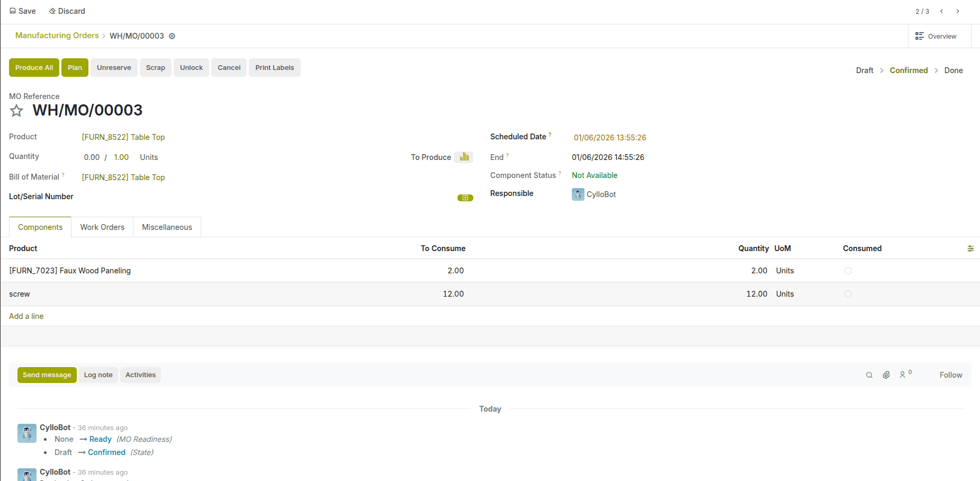Assign a new Lot/Serial Number with the plus icon
This screenshot has width=980, height=481.
pyautogui.click(x=465, y=197)
